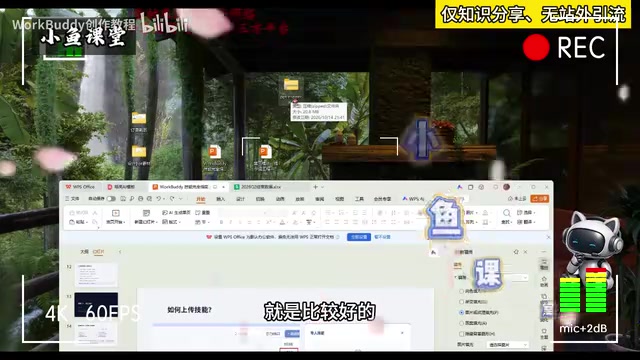Select the first fill radio option
This screenshot has width=640, height=360.
click(462, 291)
